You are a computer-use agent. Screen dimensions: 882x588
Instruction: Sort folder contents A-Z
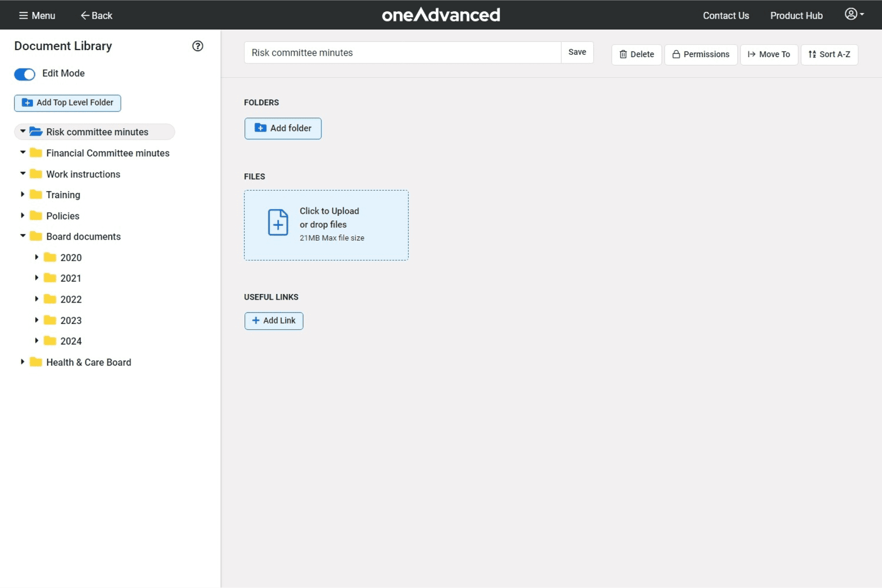(x=829, y=54)
